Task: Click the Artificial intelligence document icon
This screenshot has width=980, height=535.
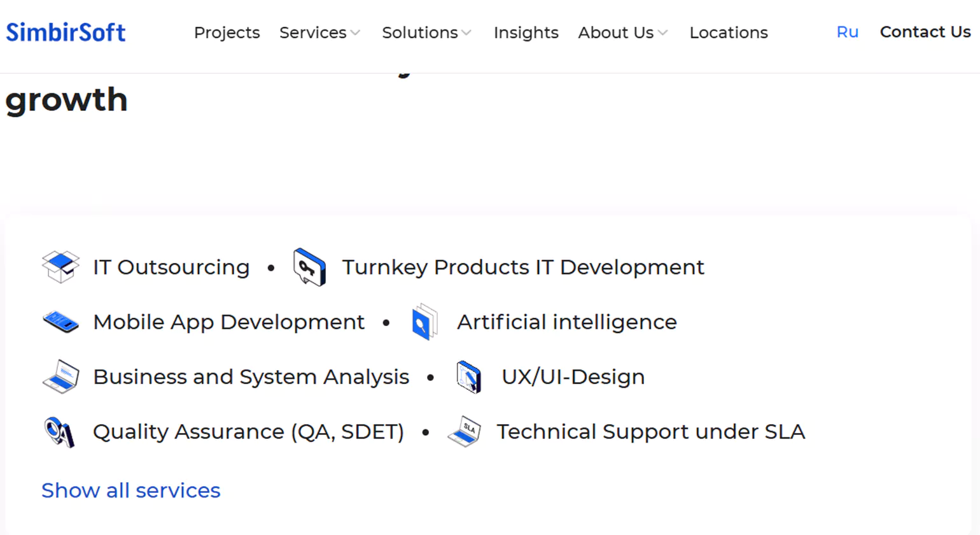Action: click(424, 322)
